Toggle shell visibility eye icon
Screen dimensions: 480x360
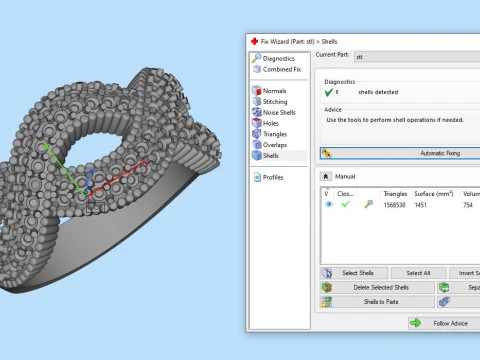[329, 204]
